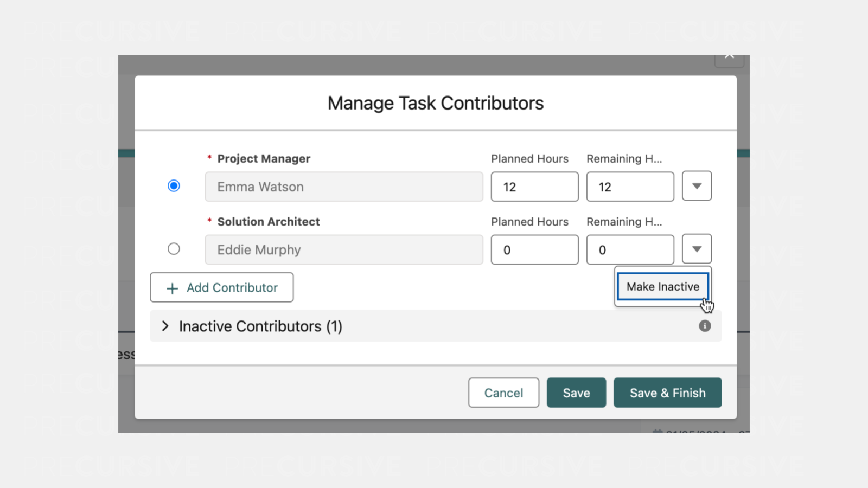
Task: Click the Add Contributor button
Action: [222, 287]
